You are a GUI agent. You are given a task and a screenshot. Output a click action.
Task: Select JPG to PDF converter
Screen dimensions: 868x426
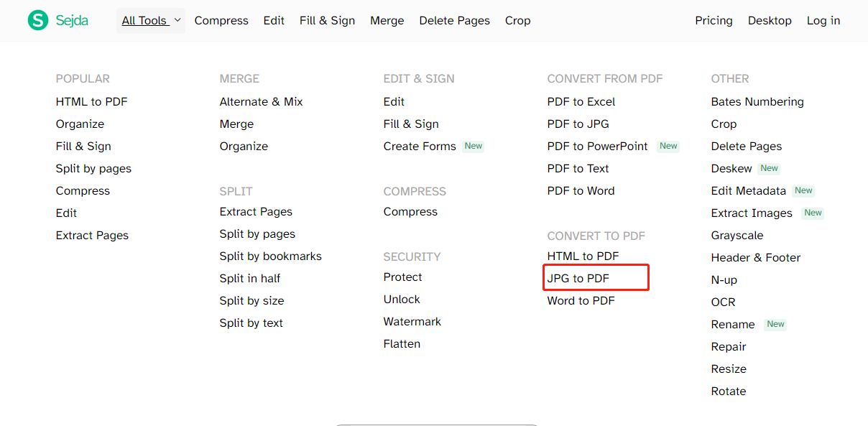pos(578,278)
